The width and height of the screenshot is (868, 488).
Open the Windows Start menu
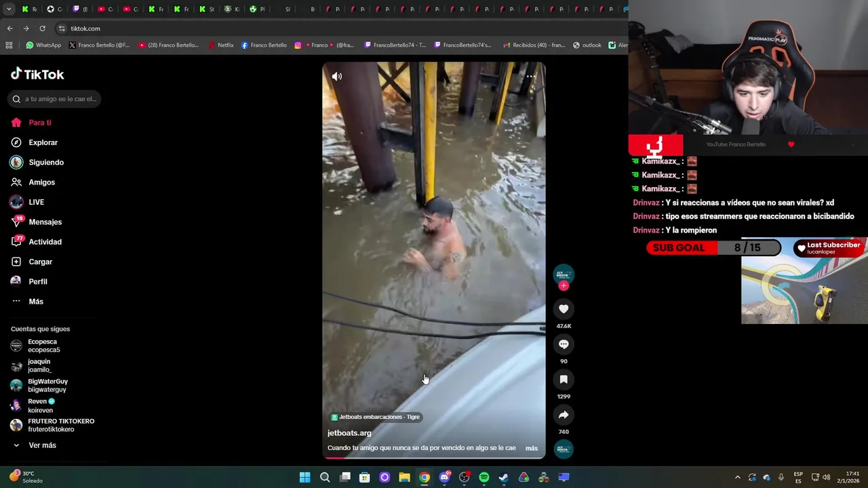[305, 477]
